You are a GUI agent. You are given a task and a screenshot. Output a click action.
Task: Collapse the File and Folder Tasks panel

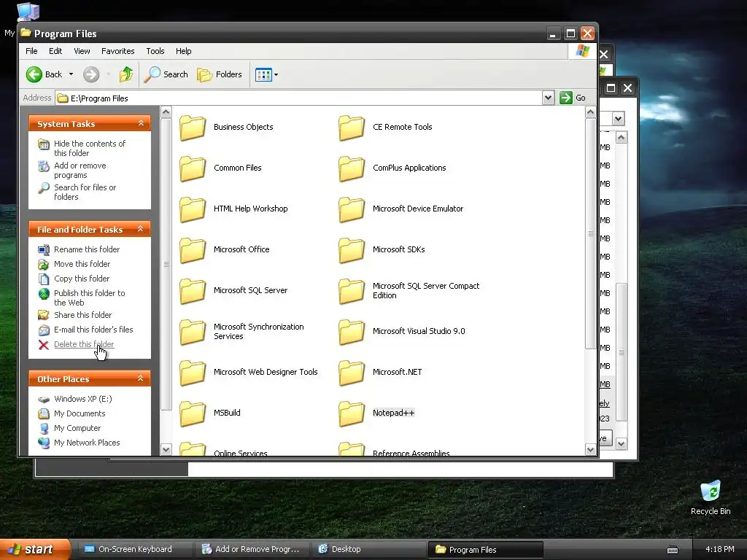point(141,229)
